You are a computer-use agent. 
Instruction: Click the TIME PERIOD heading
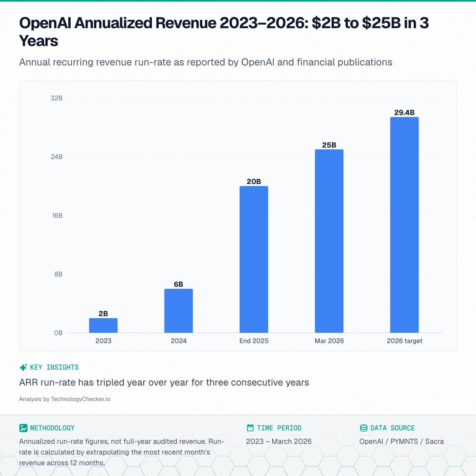279,428
